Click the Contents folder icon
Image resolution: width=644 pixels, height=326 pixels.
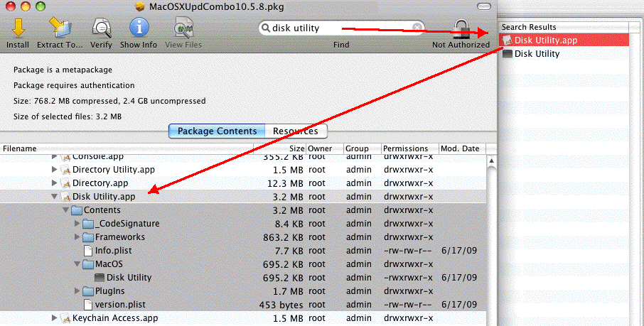(x=77, y=210)
